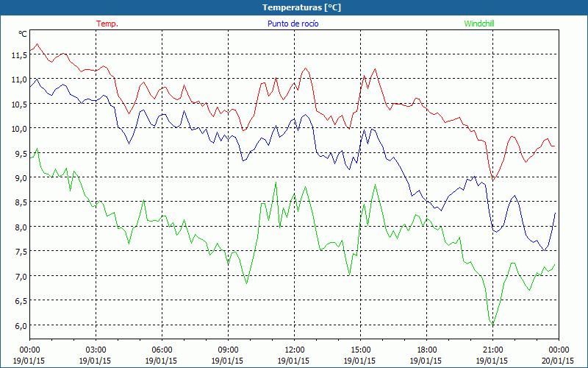Select the green Windchill legend label
Viewport: 588px width, 368px height.
click(x=479, y=24)
